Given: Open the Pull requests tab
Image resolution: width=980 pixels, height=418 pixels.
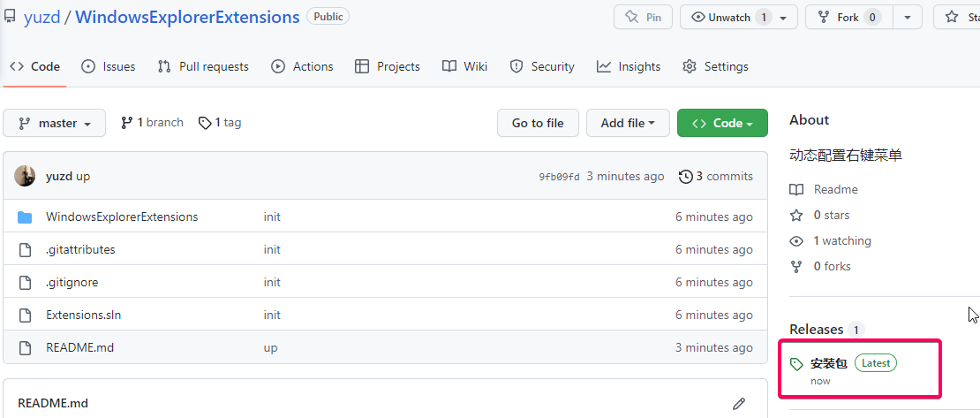Looking at the screenshot, I should [x=203, y=66].
